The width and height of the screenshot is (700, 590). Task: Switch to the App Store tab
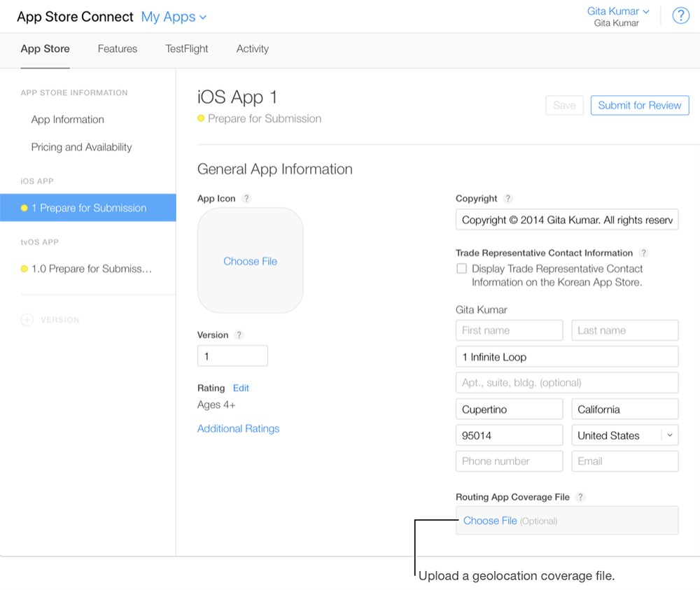(x=45, y=49)
